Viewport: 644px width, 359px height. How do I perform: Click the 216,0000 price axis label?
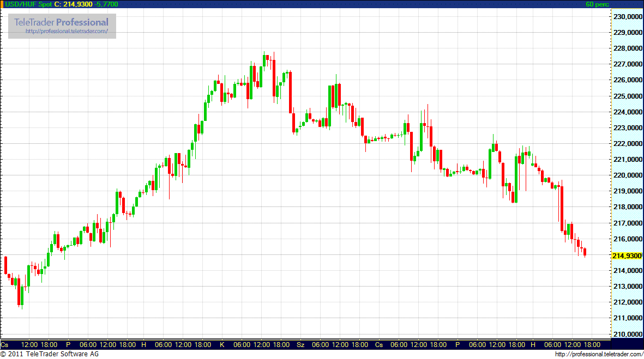tap(628, 239)
